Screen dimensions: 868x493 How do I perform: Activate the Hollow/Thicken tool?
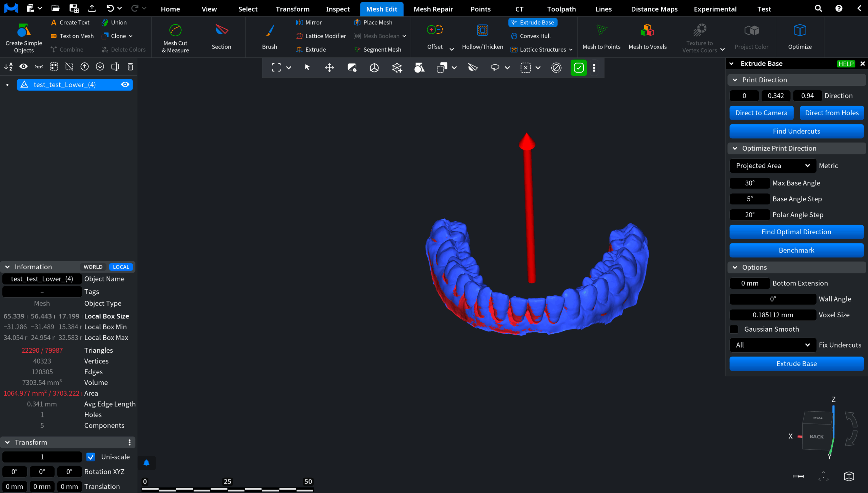482,37
